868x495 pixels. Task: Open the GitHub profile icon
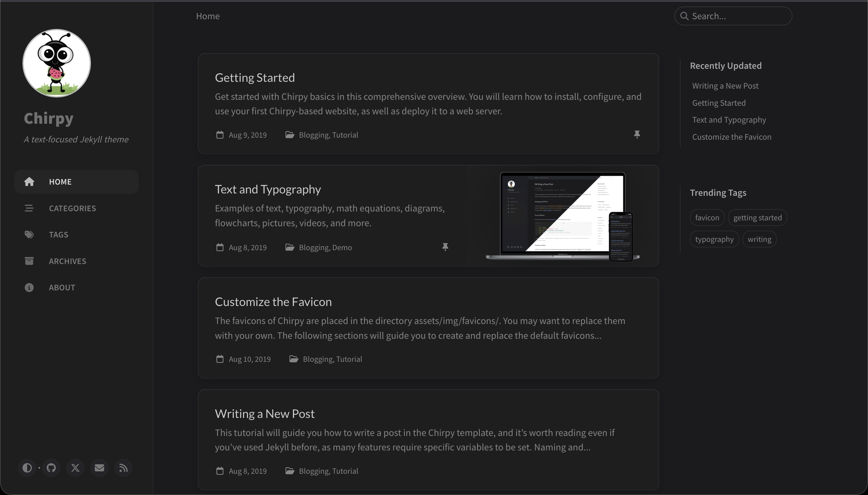click(51, 468)
